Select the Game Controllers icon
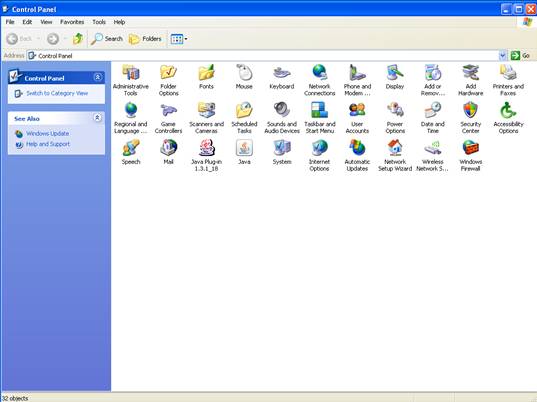 [x=168, y=111]
